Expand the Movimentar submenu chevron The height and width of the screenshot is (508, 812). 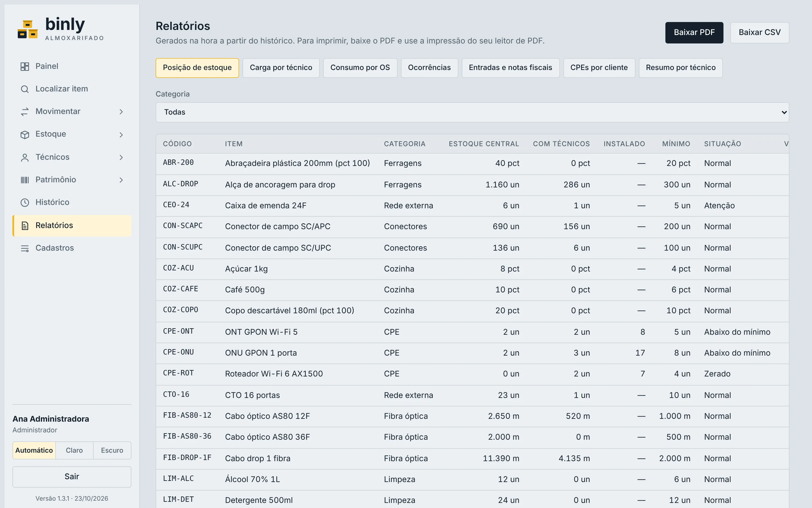coord(121,111)
